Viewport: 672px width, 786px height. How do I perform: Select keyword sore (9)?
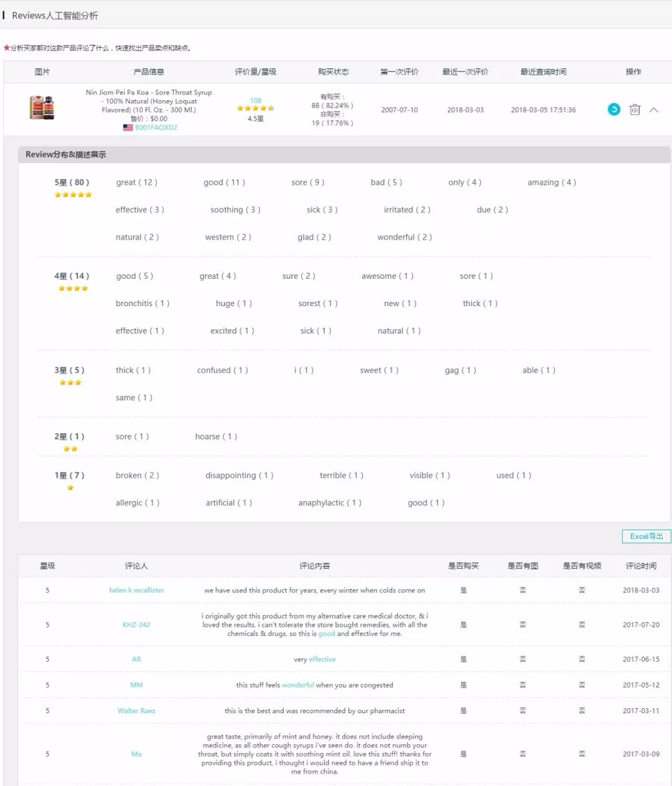[x=307, y=182]
